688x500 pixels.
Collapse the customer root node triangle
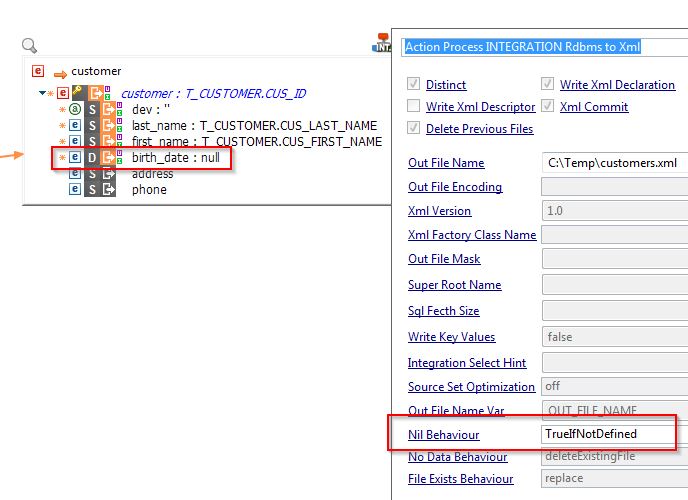tap(43, 93)
